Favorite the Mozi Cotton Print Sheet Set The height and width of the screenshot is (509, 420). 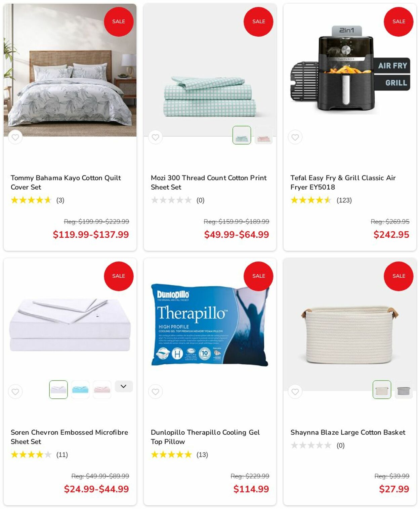point(155,137)
